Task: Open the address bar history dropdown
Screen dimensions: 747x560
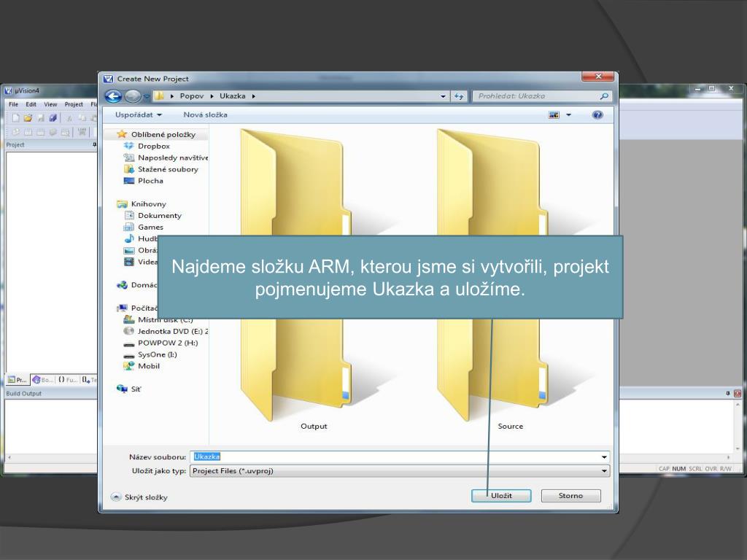Action: [x=443, y=96]
